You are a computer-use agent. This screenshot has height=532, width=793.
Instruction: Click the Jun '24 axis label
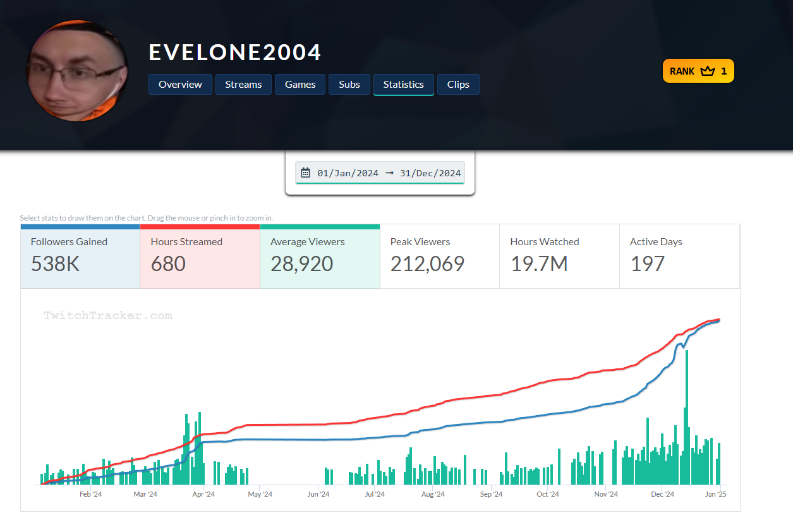pyautogui.click(x=318, y=494)
